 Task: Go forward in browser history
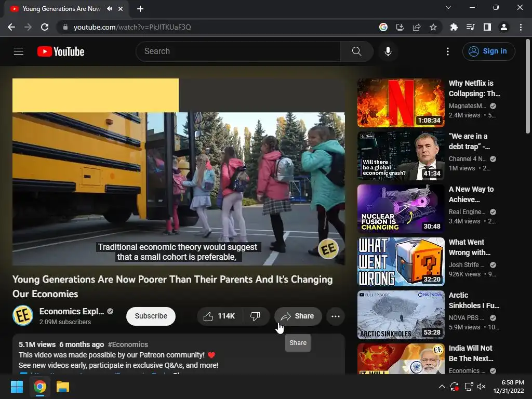point(28,27)
